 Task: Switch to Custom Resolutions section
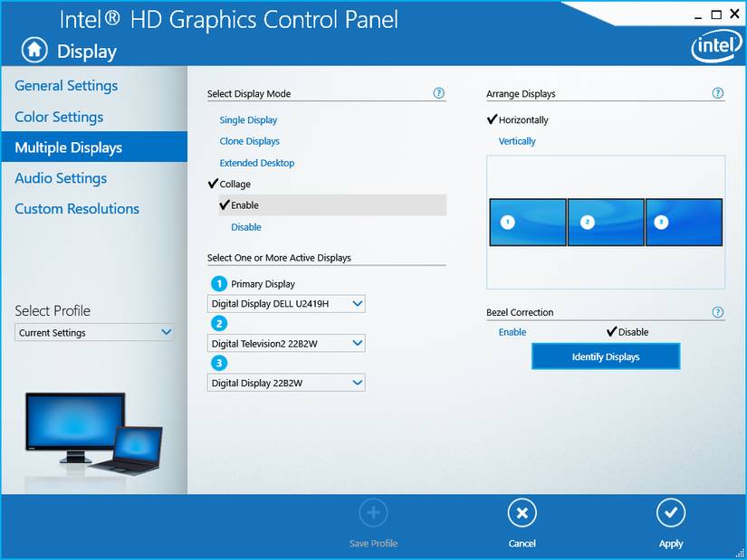click(77, 209)
